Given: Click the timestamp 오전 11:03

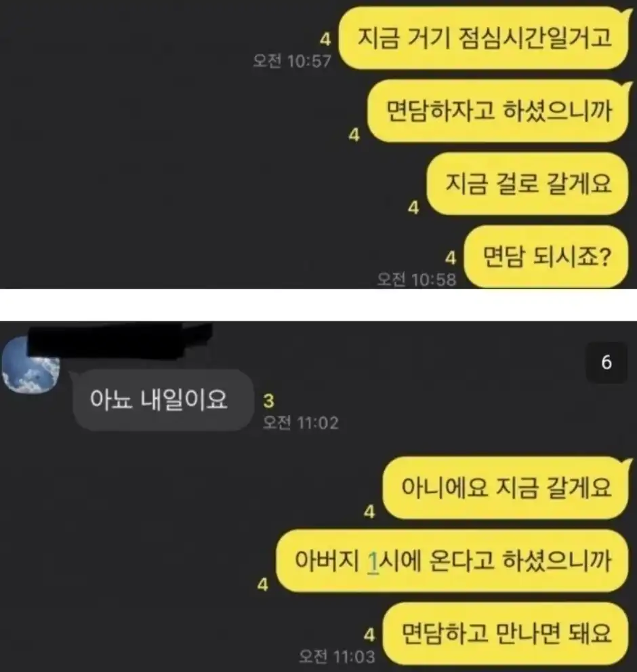Looking at the screenshot, I should tap(337, 656).
